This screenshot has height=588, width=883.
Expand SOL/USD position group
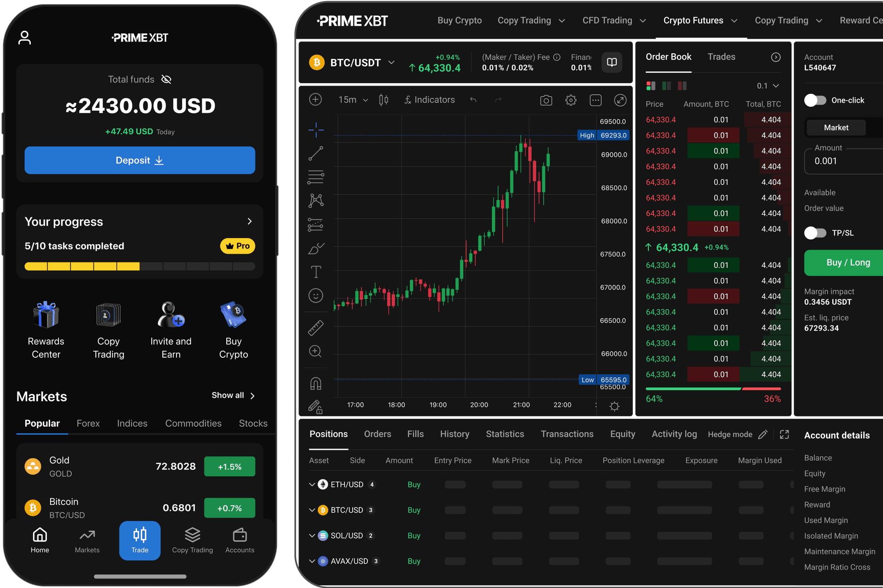312,536
